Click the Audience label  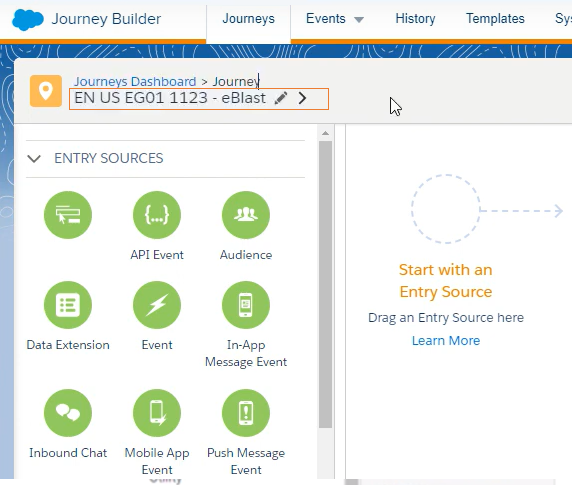tap(246, 255)
